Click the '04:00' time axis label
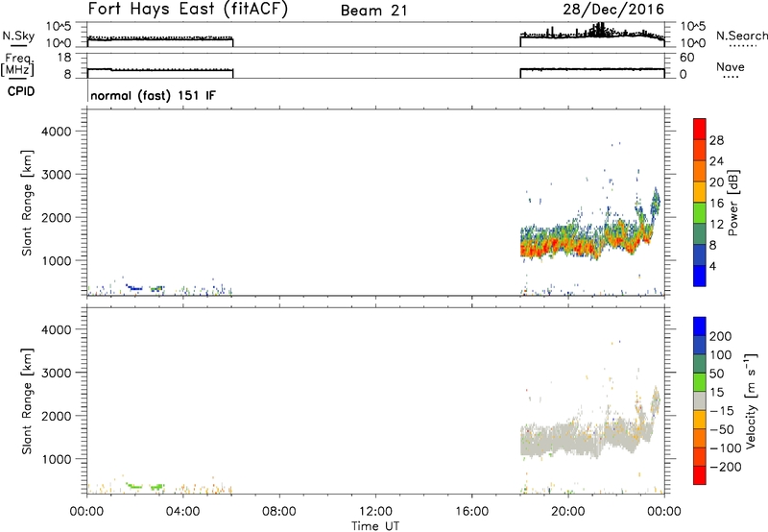Viewport: 768px width, 532px height. [x=182, y=512]
